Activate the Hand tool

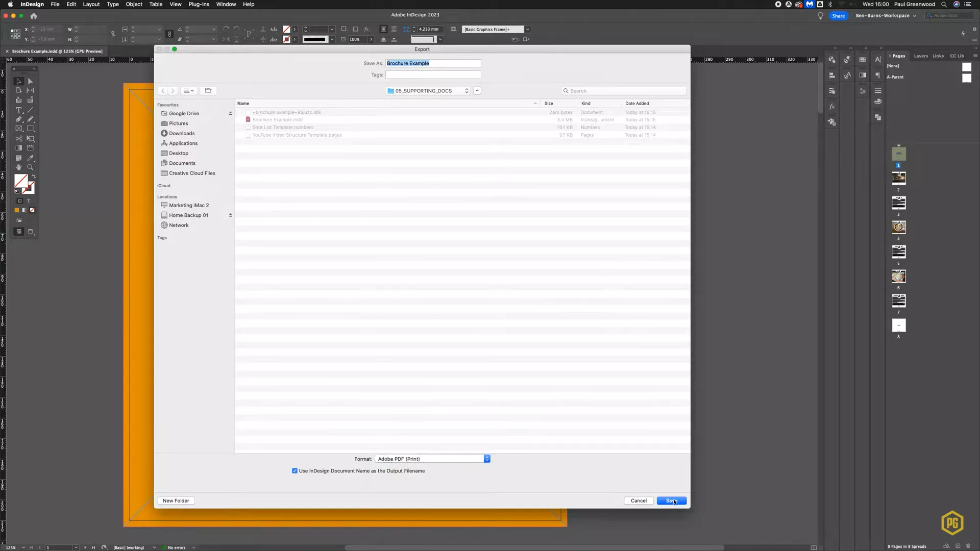click(x=19, y=167)
